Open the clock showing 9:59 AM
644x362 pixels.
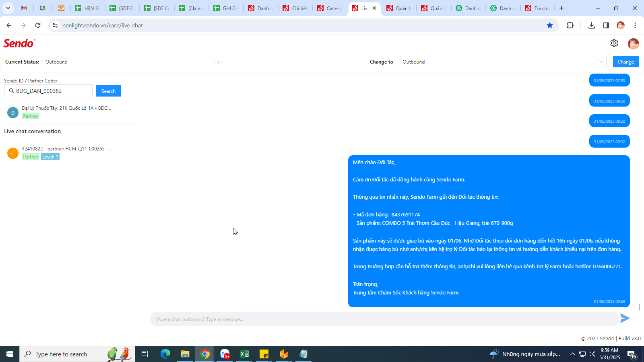(609, 354)
